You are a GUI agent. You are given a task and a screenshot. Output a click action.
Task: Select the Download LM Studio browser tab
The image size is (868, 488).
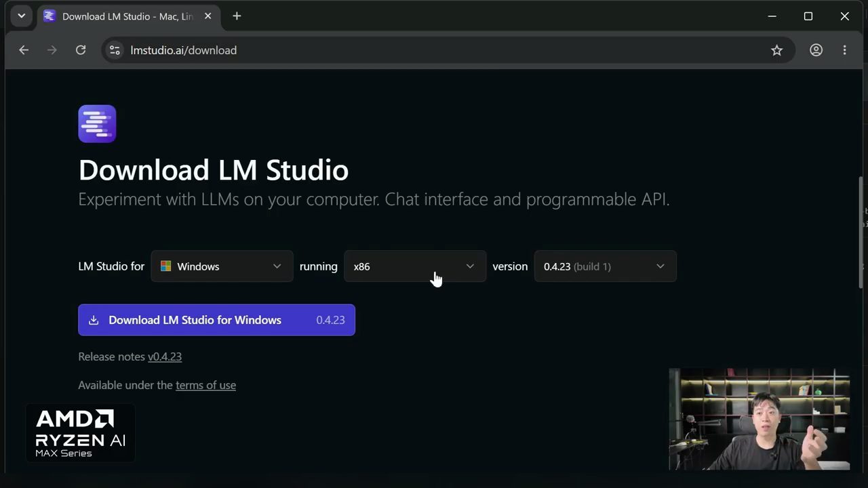(129, 16)
